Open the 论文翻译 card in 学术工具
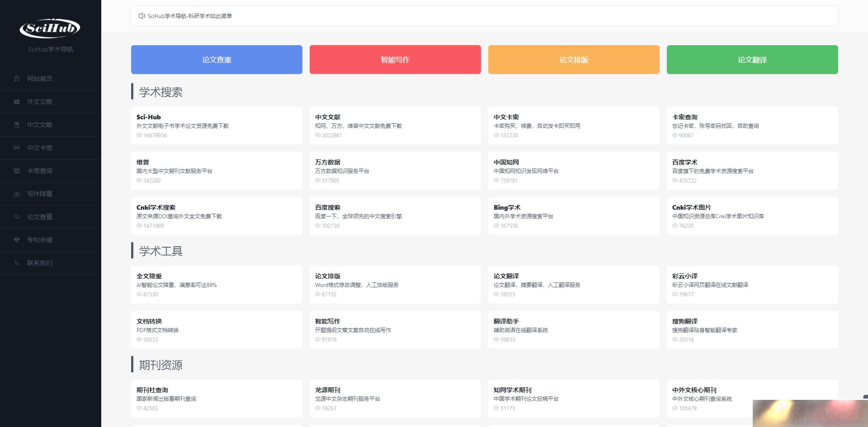 click(574, 285)
